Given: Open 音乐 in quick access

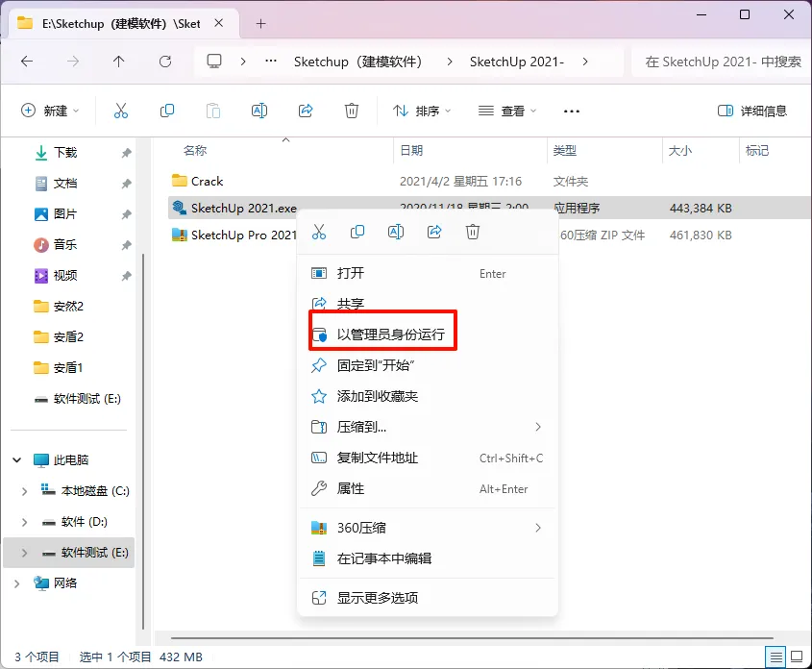Looking at the screenshot, I should click(64, 244).
